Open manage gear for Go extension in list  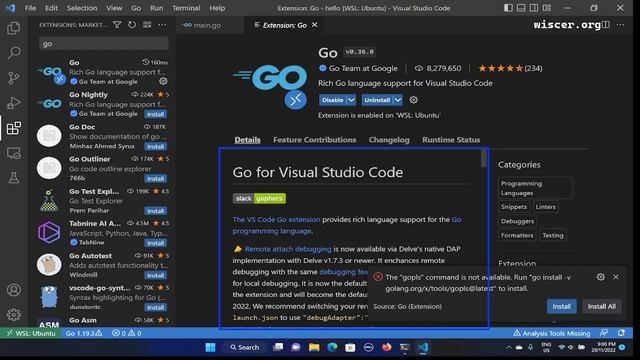point(163,81)
